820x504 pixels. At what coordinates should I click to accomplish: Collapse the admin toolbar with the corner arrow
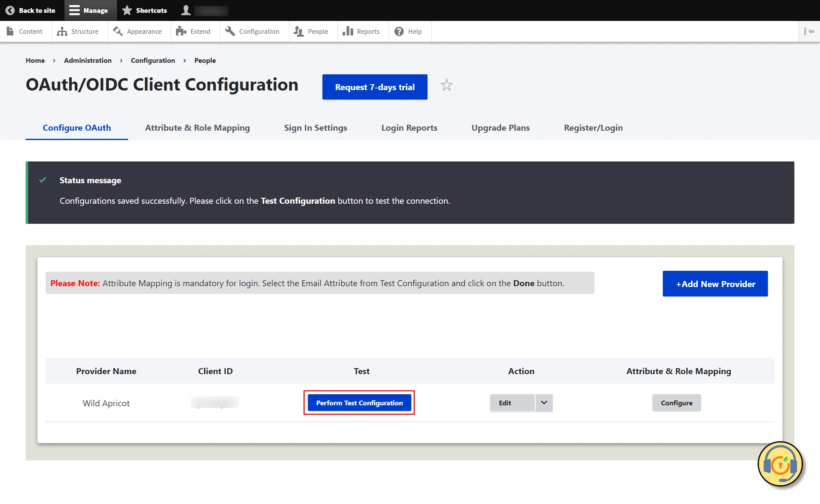coord(809,31)
